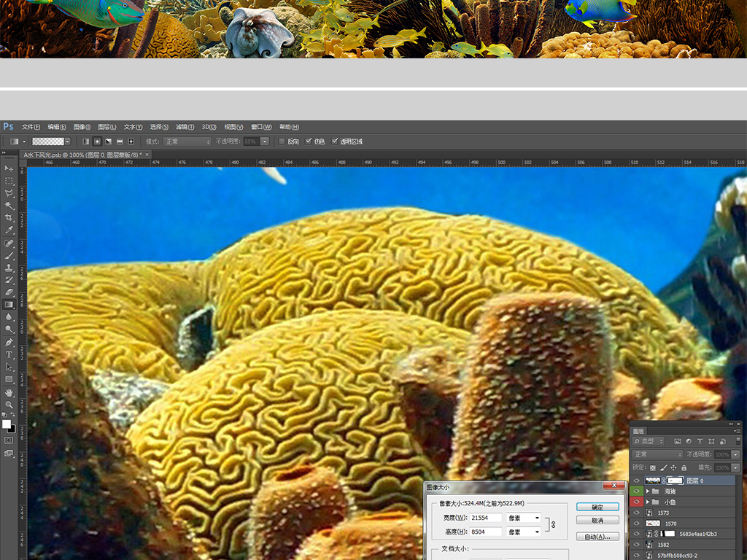Enable the 反向 reverse checkbox

click(x=282, y=141)
